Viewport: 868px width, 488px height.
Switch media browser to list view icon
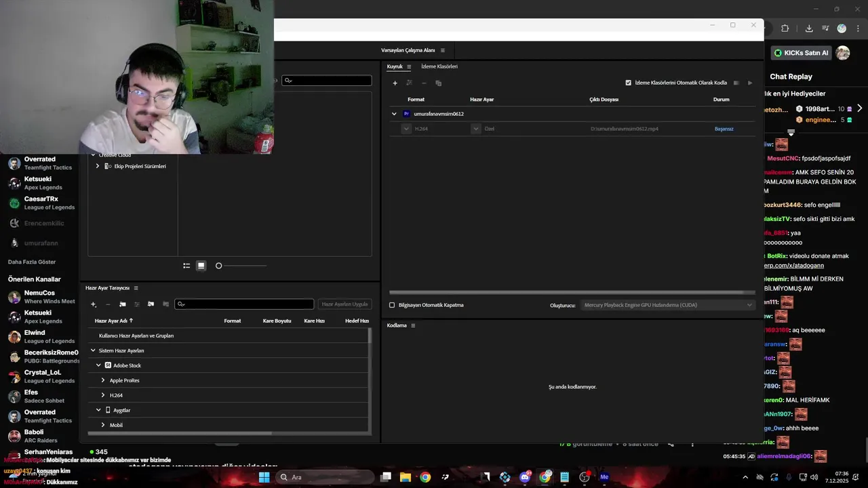click(x=186, y=266)
